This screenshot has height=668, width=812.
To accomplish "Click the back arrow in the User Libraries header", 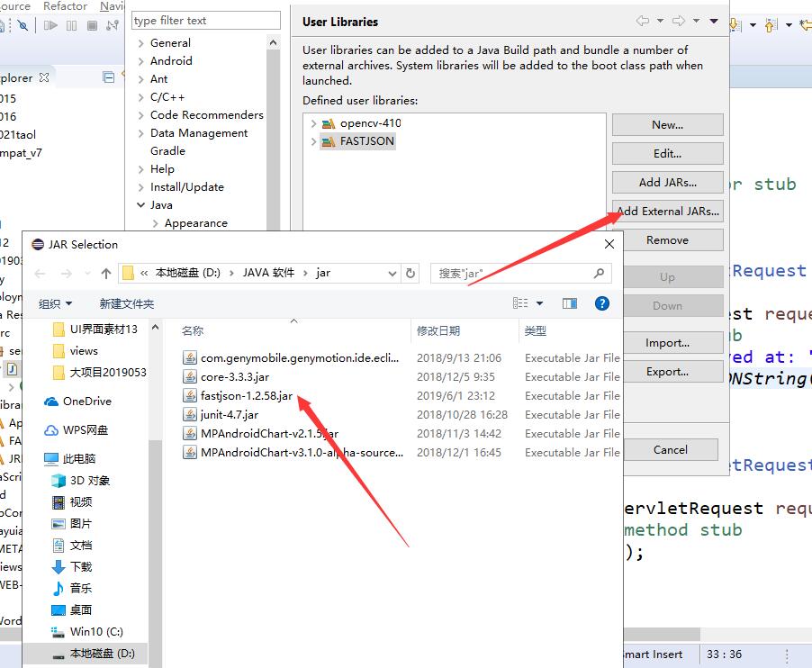I will click(x=643, y=20).
